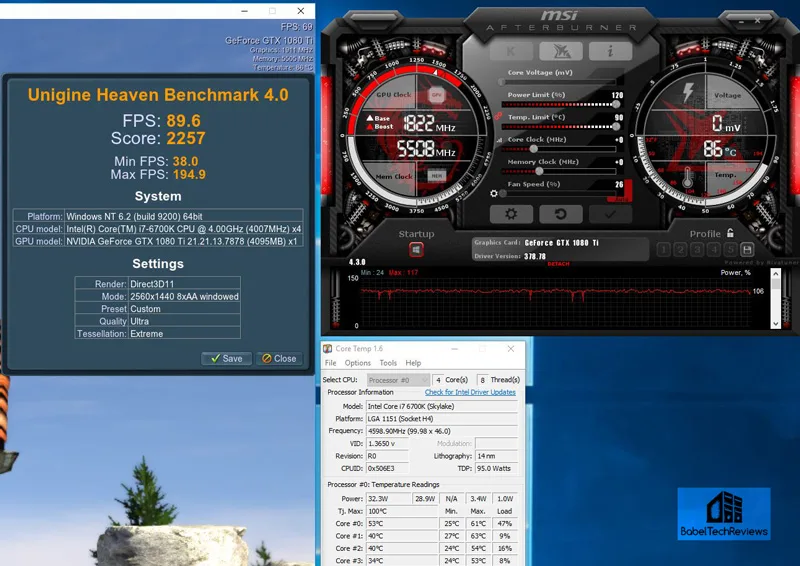
Task: Select Afterburner profile slot 2
Action: tap(680, 250)
